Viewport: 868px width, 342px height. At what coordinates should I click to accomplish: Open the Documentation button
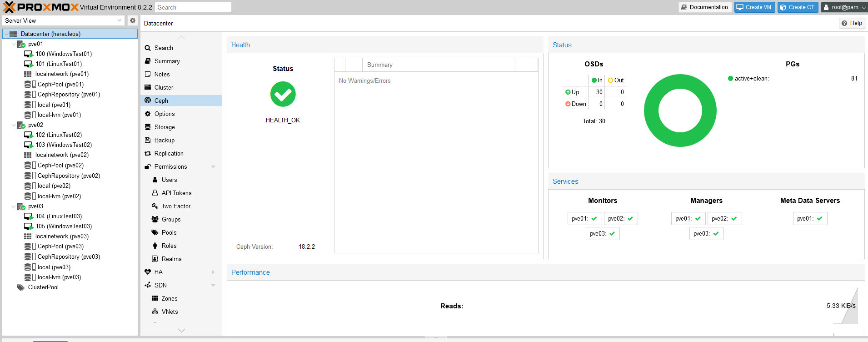pyautogui.click(x=704, y=7)
